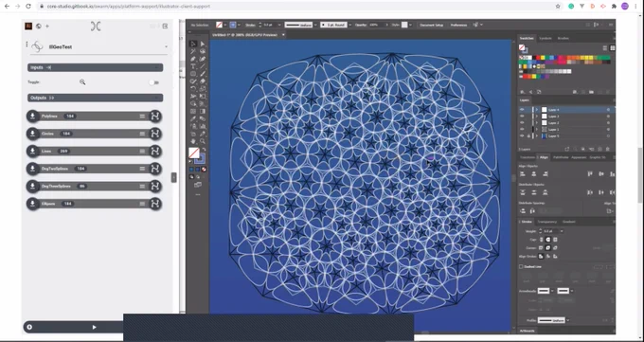Run compute with the play button
644x342 pixels.
point(94,327)
